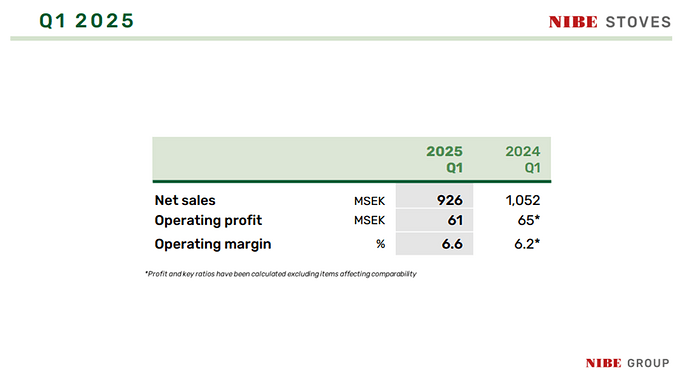The height and width of the screenshot is (383, 690).
Task: Select the Q1 2025 slide title
Action: tap(86, 21)
